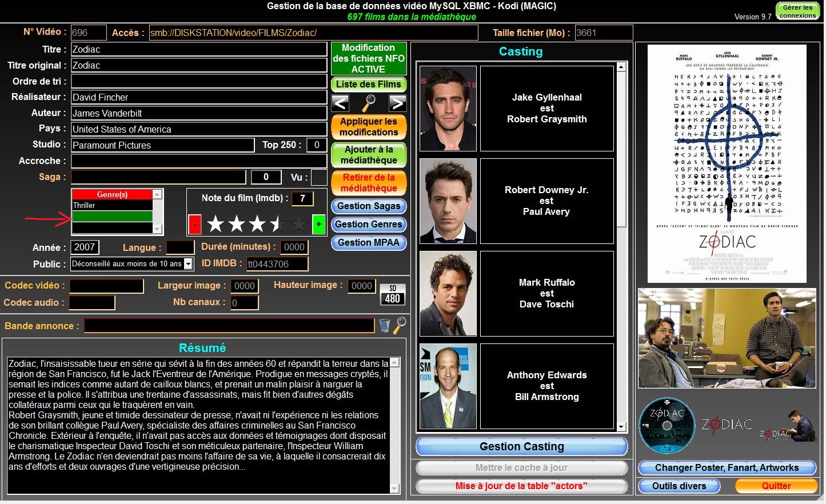Click the Auteur field James Vanderbilt
This screenshot has width=826, height=504.
(x=199, y=113)
